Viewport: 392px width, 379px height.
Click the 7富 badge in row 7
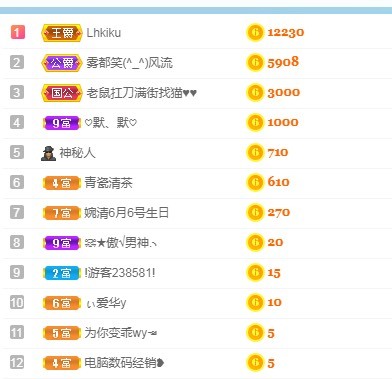click(x=62, y=213)
